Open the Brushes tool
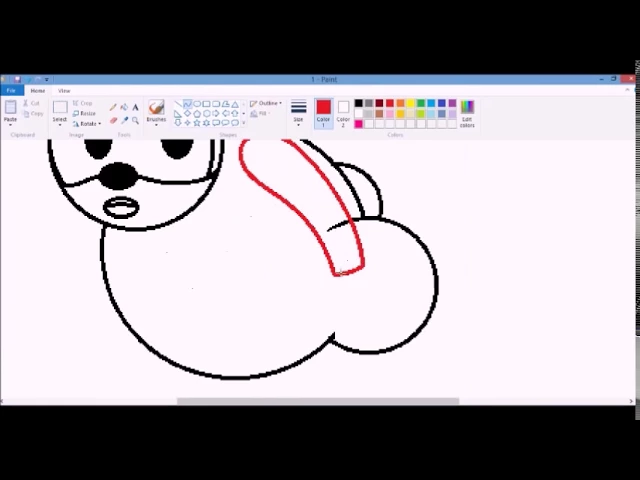Screen dimensions: 640x480 point(156,111)
